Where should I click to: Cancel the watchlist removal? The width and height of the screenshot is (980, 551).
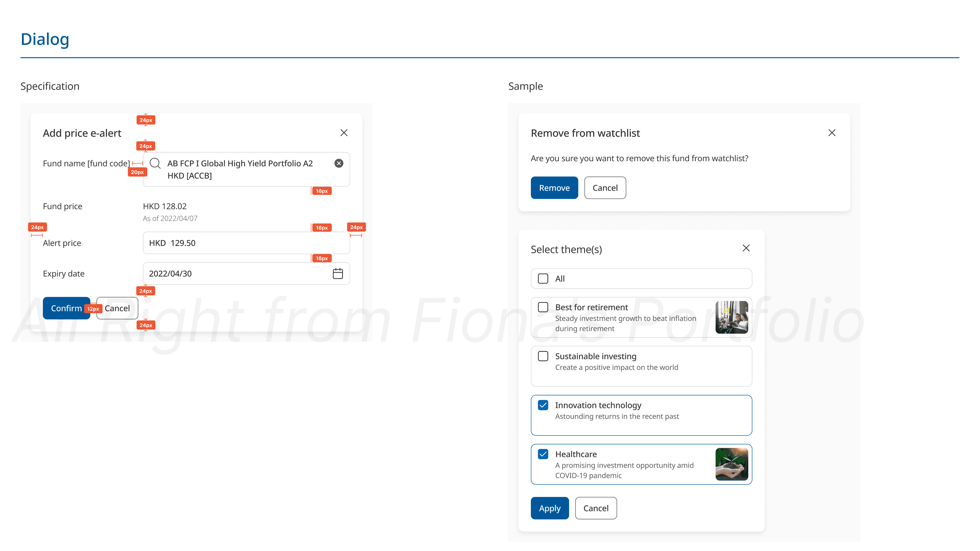(x=605, y=188)
